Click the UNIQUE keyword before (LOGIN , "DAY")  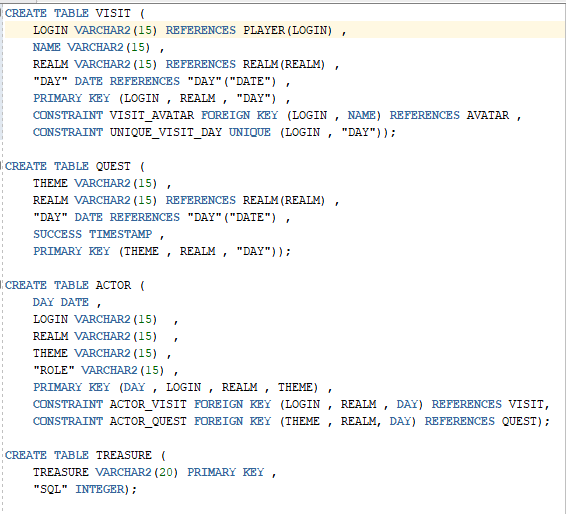pyautogui.click(x=250, y=132)
